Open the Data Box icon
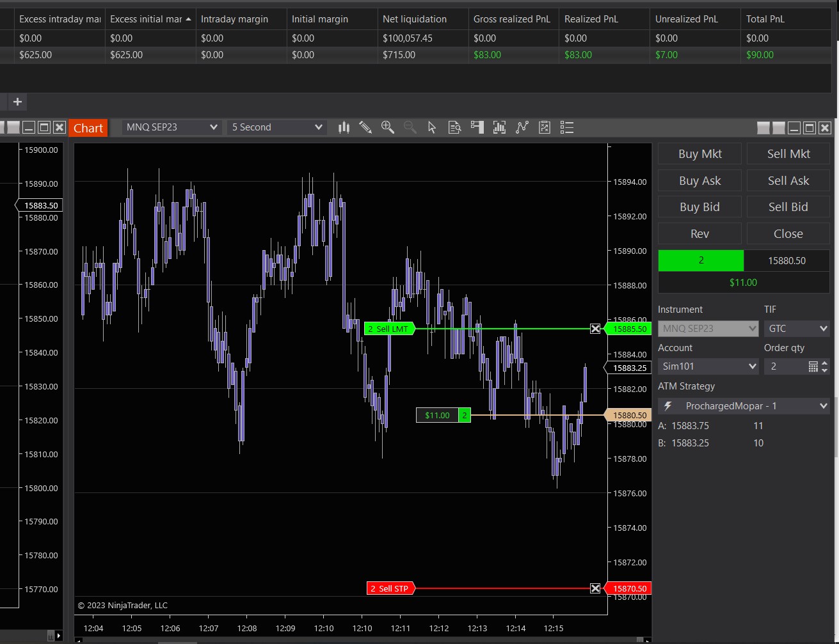 (x=454, y=127)
